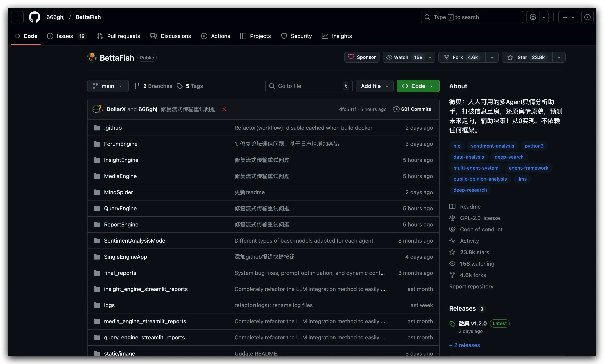
Task: Click the commit history clock icon
Action: pyautogui.click(x=396, y=109)
